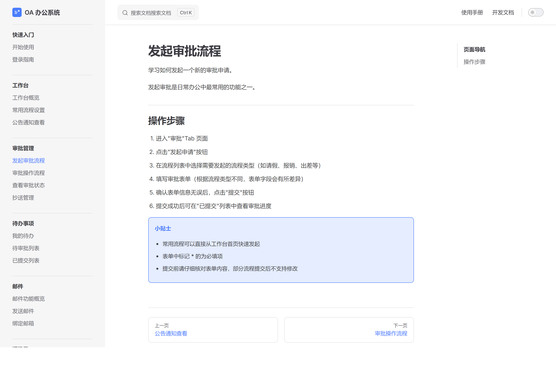The height and width of the screenshot is (392, 556).
Task: Open 抄送管理 in the sidebar
Action: 23,198
